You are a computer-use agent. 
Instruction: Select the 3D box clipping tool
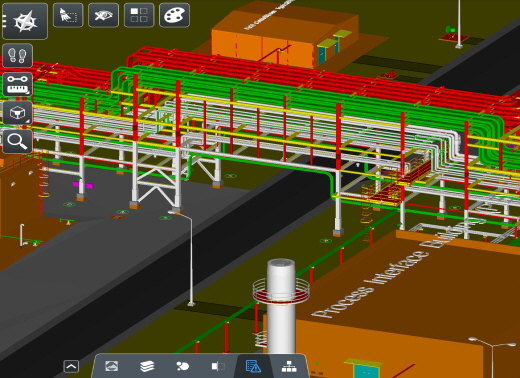click(x=18, y=113)
